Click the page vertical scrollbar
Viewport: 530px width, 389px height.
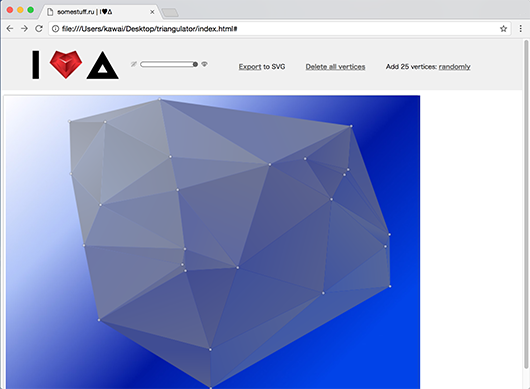(526, 204)
